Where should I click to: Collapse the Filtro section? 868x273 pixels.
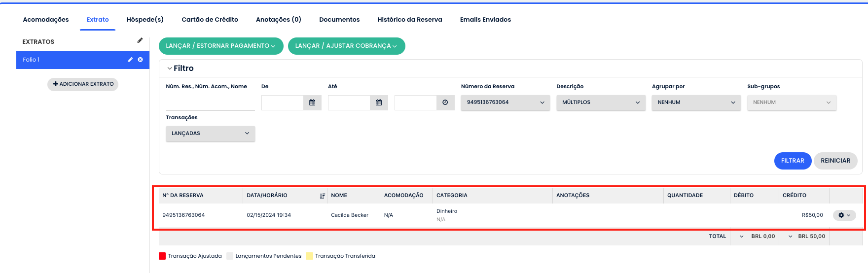click(x=170, y=68)
